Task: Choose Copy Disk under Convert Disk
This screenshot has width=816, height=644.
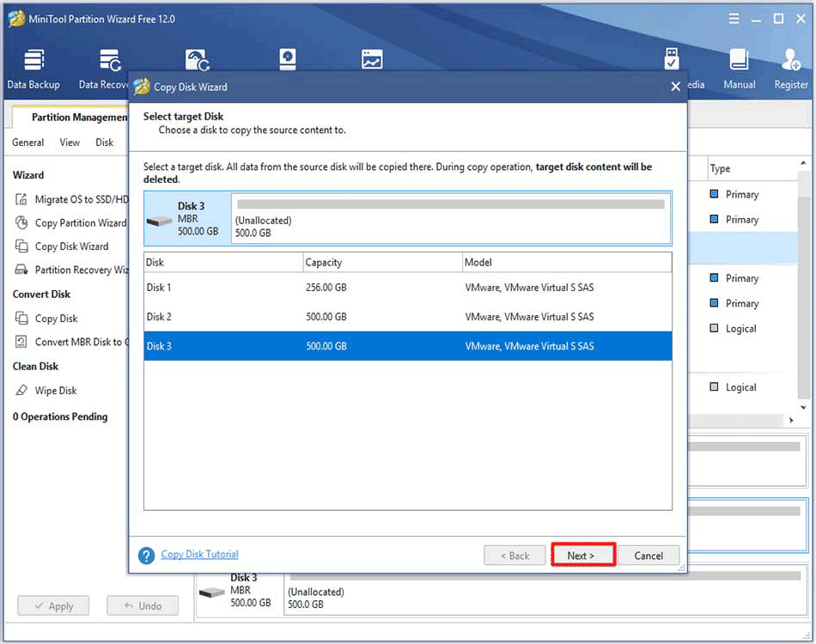Action: point(46,318)
